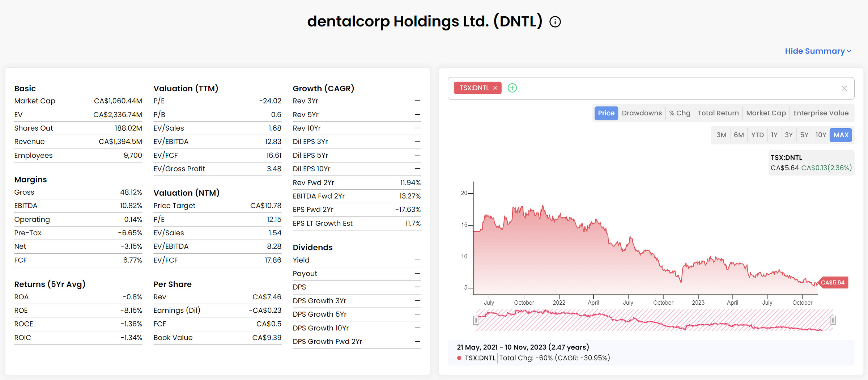Screen dimensions: 868x380
Task: Click the Valuation (TTM) heading
Action: click(186, 88)
